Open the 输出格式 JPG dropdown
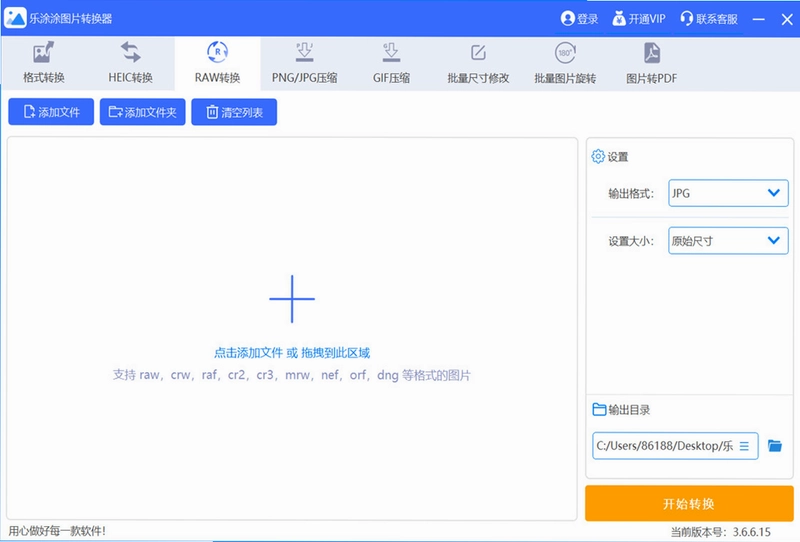Viewport: 800px width, 542px height. point(728,193)
